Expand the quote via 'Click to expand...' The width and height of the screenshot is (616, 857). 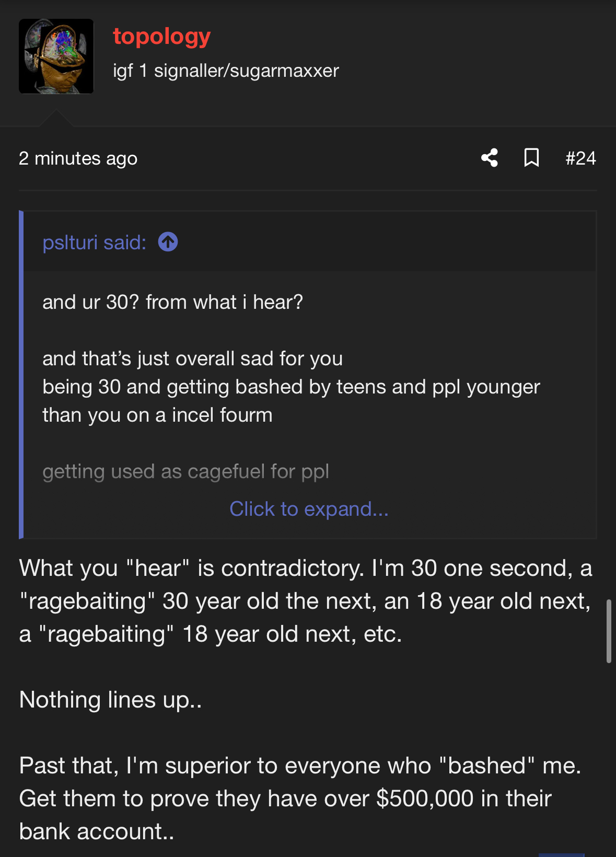pos(309,509)
